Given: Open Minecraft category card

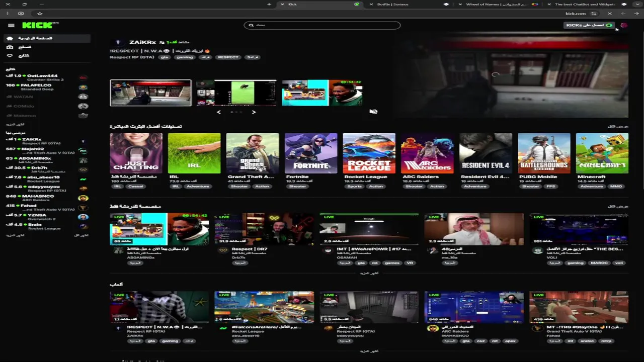Looking at the screenshot, I should tap(602, 153).
